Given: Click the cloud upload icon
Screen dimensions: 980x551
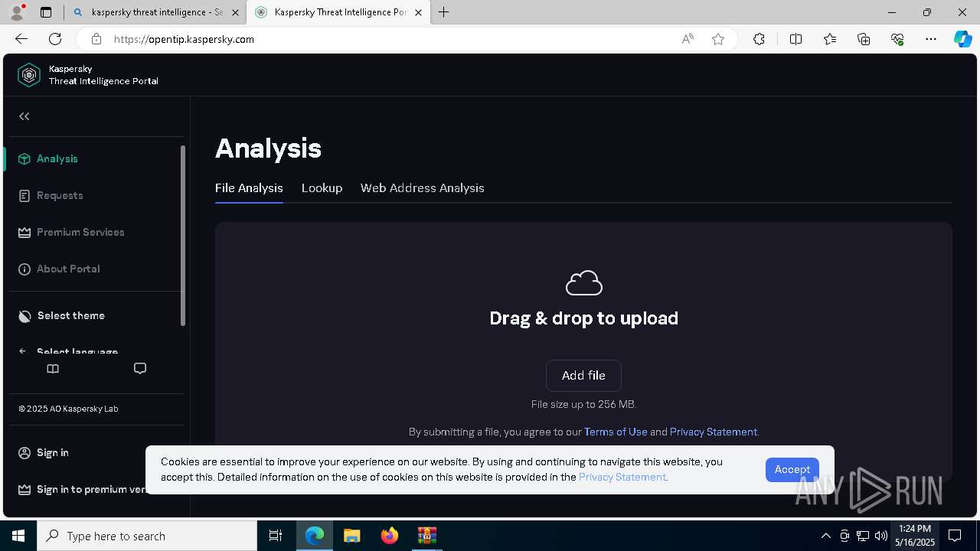Looking at the screenshot, I should [584, 283].
